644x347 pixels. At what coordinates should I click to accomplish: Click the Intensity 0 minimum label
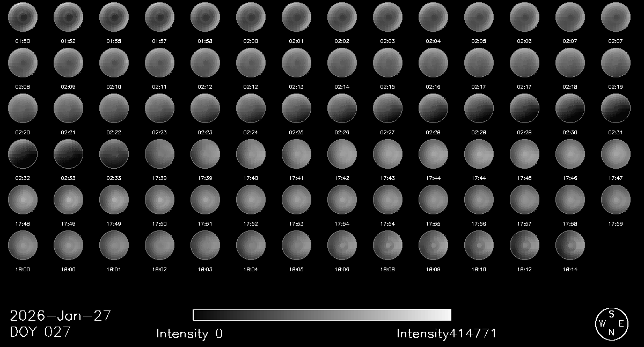[189, 334]
